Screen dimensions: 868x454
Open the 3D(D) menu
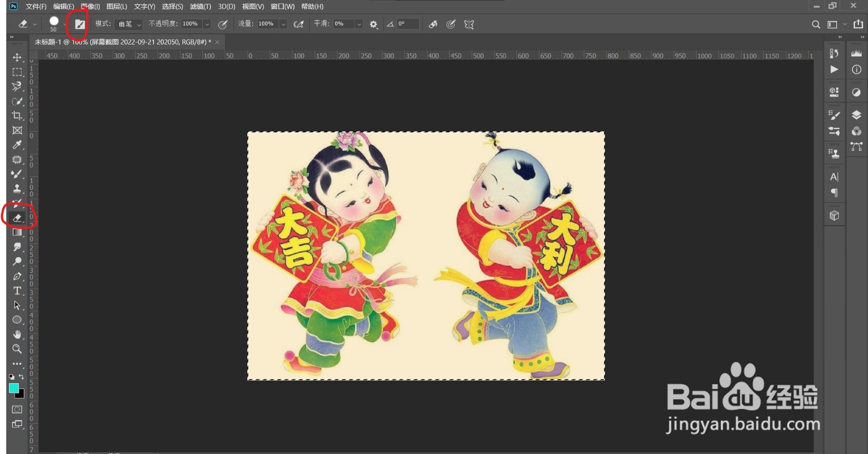[x=227, y=7]
